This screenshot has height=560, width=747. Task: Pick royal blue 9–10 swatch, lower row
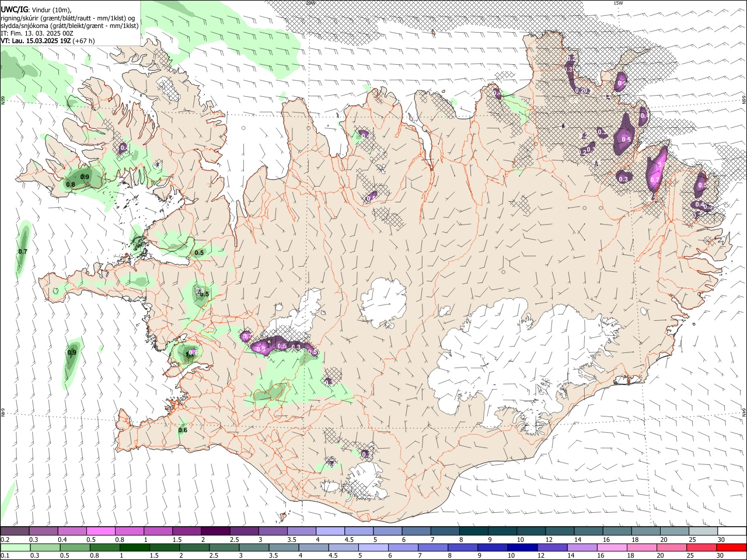[x=493, y=547]
